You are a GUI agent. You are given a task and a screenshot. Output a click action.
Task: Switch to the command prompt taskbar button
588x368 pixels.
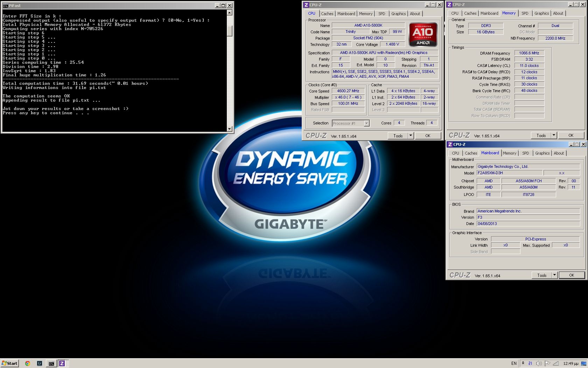coord(51,363)
